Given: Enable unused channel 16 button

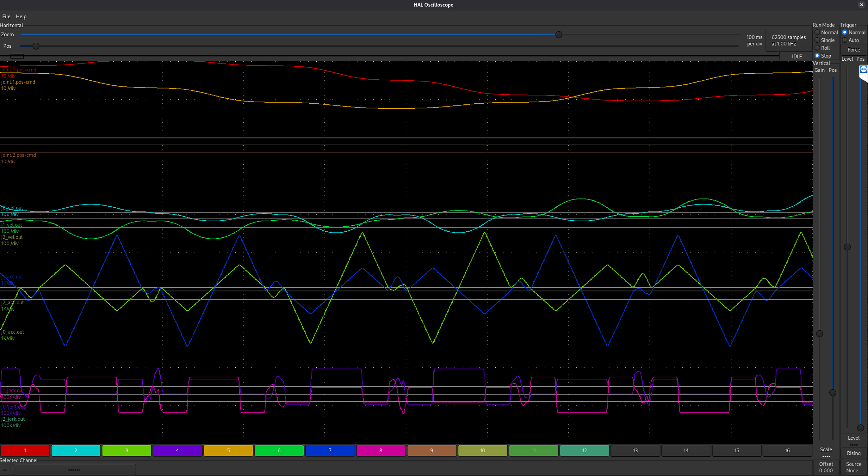Looking at the screenshot, I should point(787,450).
